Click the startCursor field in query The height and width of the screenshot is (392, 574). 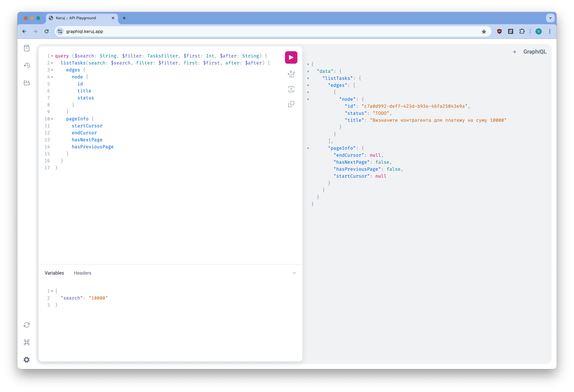(x=87, y=126)
